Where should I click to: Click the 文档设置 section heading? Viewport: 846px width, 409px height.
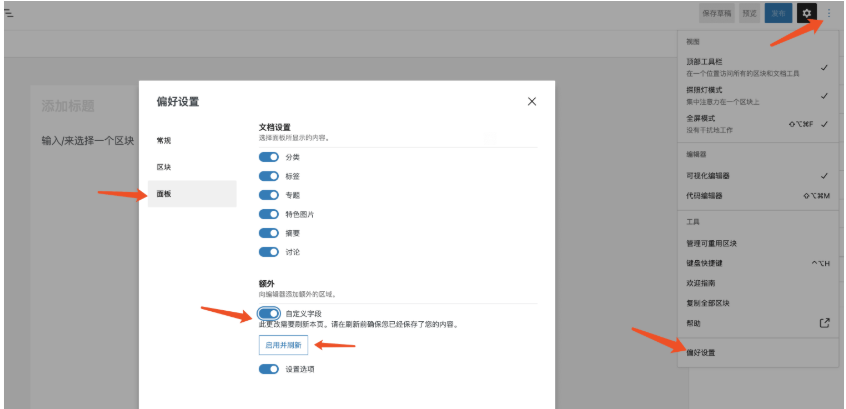tap(275, 127)
